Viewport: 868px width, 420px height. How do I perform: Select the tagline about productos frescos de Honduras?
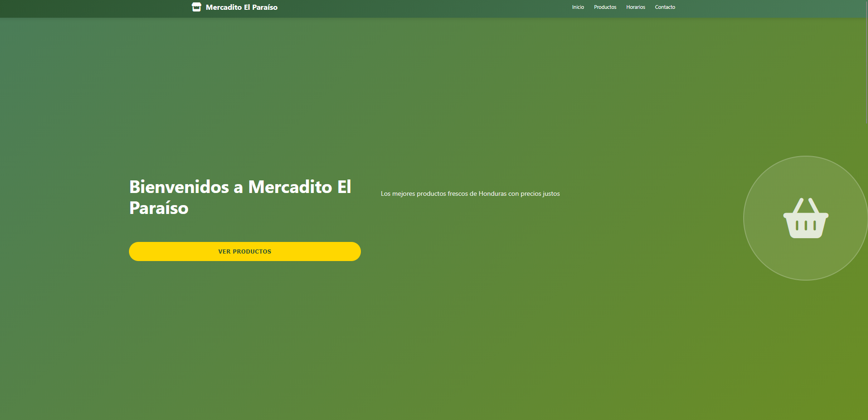(x=470, y=193)
